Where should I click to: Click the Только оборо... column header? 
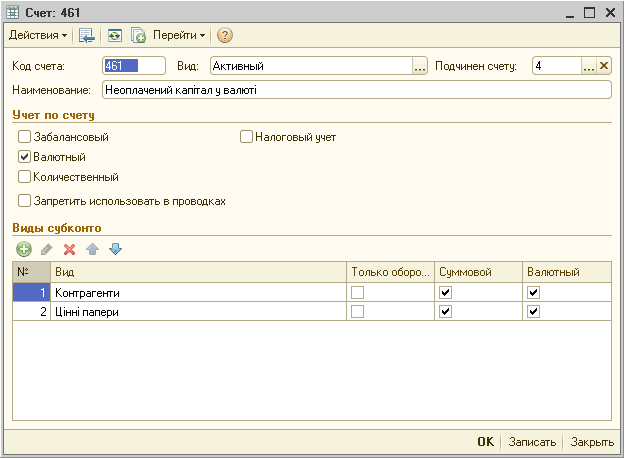coord(390,272)
